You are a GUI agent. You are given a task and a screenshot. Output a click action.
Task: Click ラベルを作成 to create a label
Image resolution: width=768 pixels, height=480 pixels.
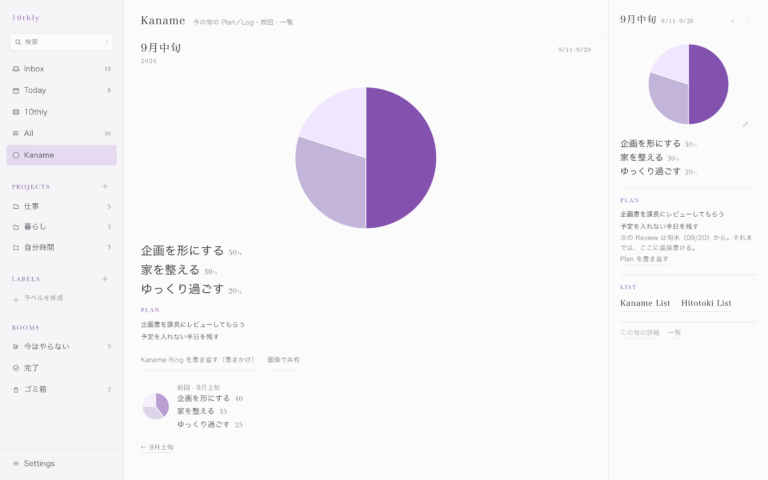tap(44, 298)
